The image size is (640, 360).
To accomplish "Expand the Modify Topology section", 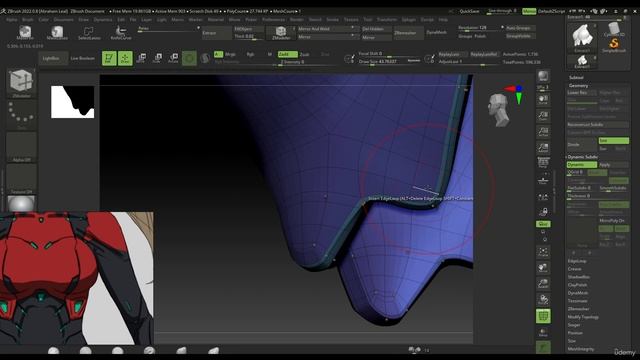I will [x=583, y=317].
